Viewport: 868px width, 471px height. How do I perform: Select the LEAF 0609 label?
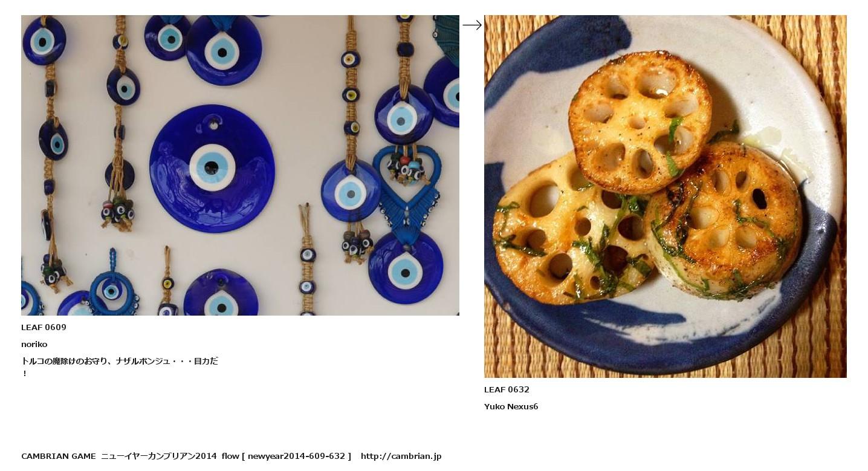click(x=44, y=327)
